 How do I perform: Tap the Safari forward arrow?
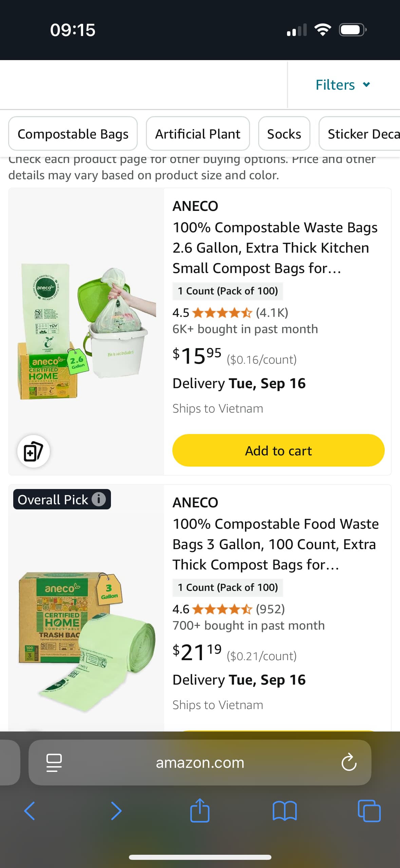pyautogui.click(x=116, y=811)
